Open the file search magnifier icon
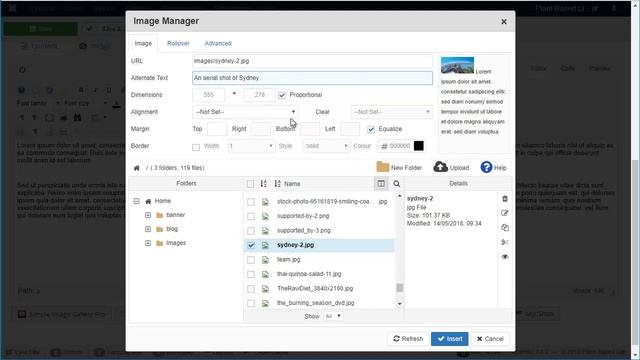The image size is (640, 360). pyautogui.click(x=396, y=184)
